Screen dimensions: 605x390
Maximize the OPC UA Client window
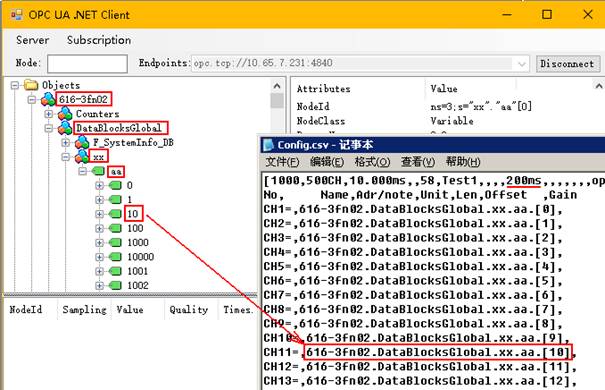pos(547,15)
